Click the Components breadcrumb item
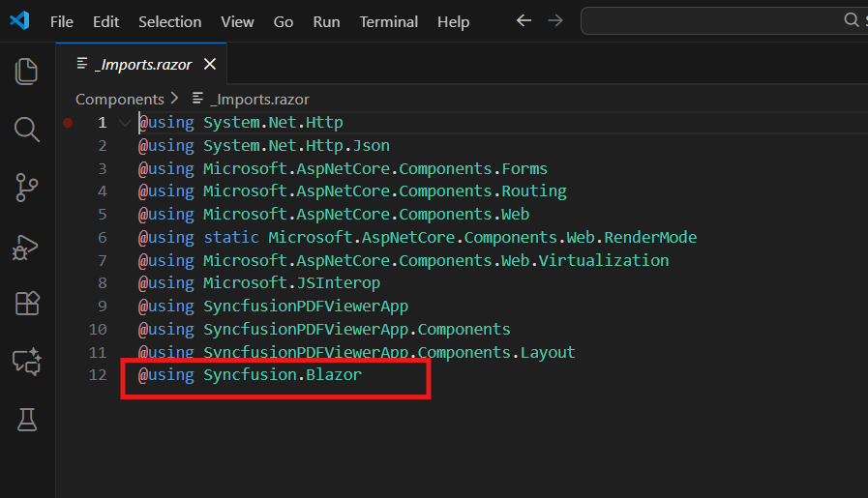The height and width of the screenshot is (498, 868). (x=120, y=99)
